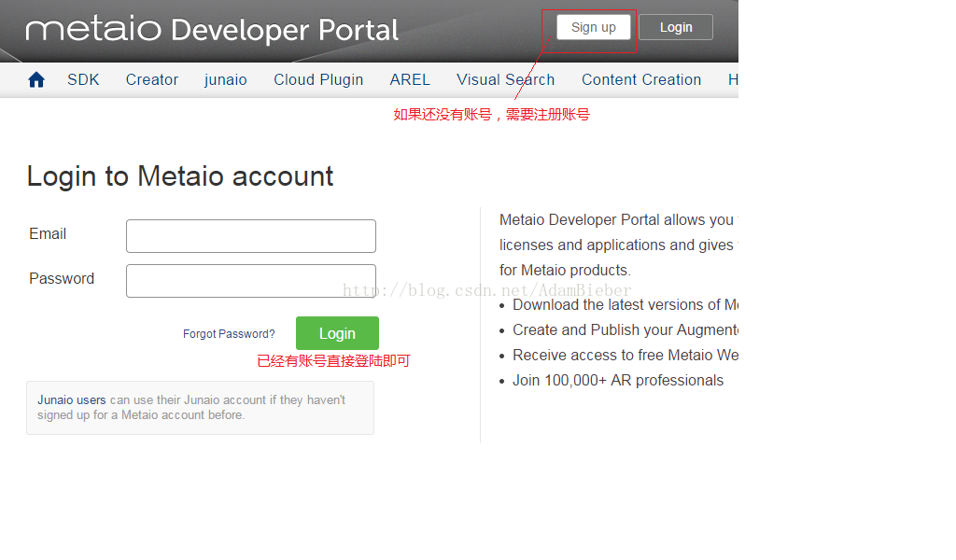The height and width of the screenshot is (560, 956).
Task: Open the Cloud Plugin page
Action: pyautogui.click(x=318, y=80)
